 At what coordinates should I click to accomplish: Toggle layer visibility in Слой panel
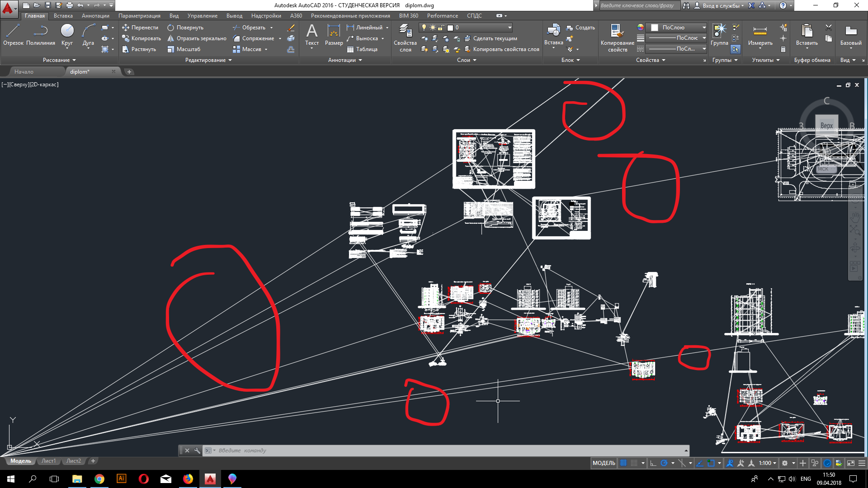tap(423, 28)
